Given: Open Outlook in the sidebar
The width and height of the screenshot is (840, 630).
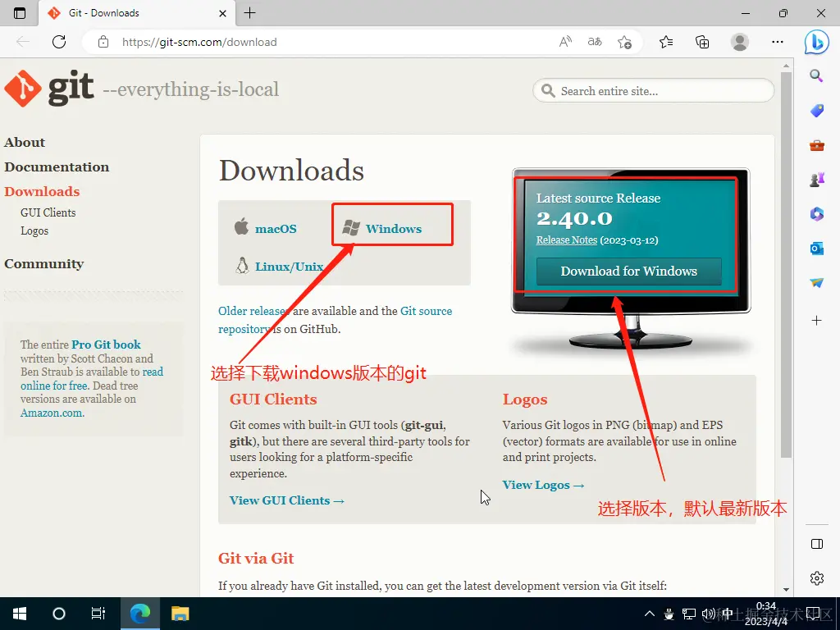Looking at the screenshot, I should coord(816,249).
